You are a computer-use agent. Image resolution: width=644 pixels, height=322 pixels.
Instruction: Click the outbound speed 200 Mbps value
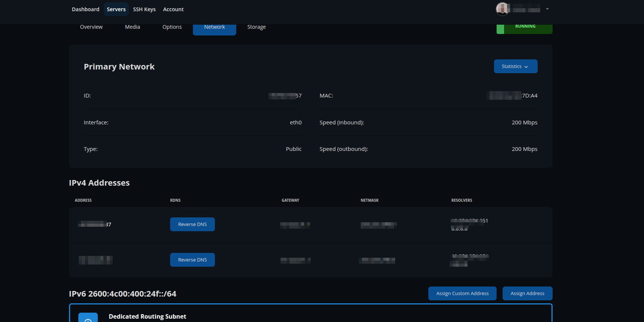(524, 149)
